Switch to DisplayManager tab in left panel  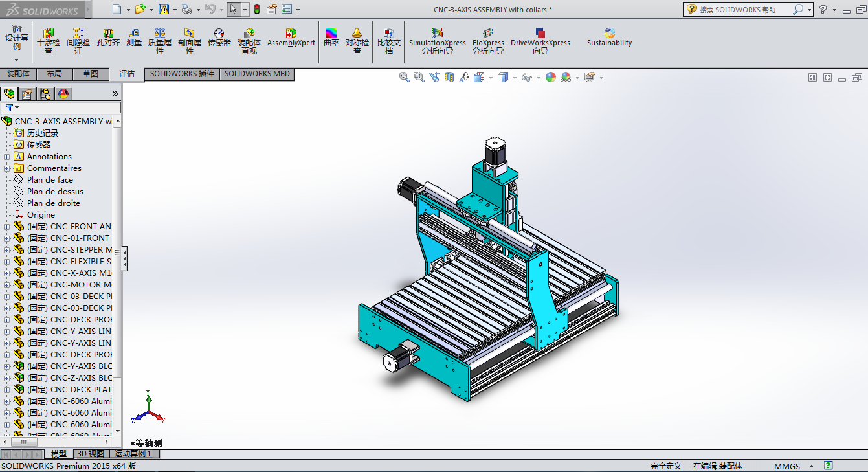pos(63,94)
